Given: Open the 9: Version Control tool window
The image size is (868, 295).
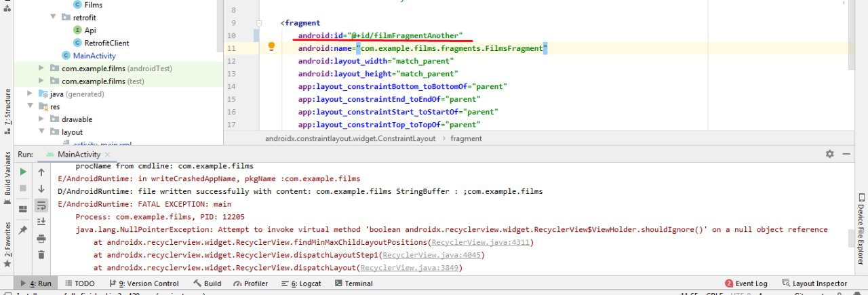Looking at the screenshot, I should [143, 283].
